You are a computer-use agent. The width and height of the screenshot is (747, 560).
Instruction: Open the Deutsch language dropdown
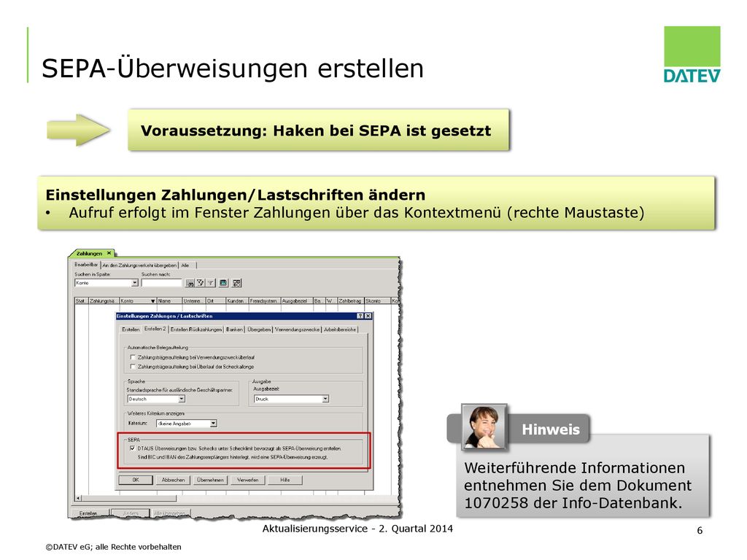click(182, 399)
